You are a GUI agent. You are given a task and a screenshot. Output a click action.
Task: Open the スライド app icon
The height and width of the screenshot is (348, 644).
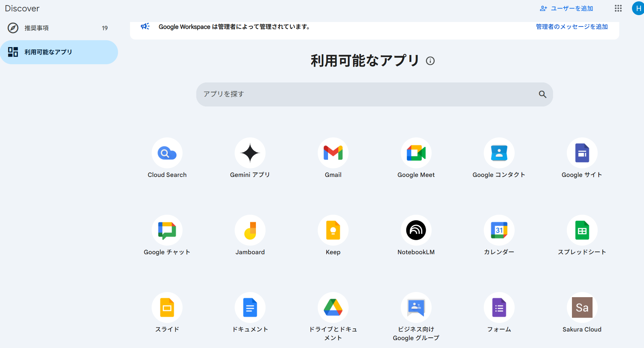pos(167,307)
